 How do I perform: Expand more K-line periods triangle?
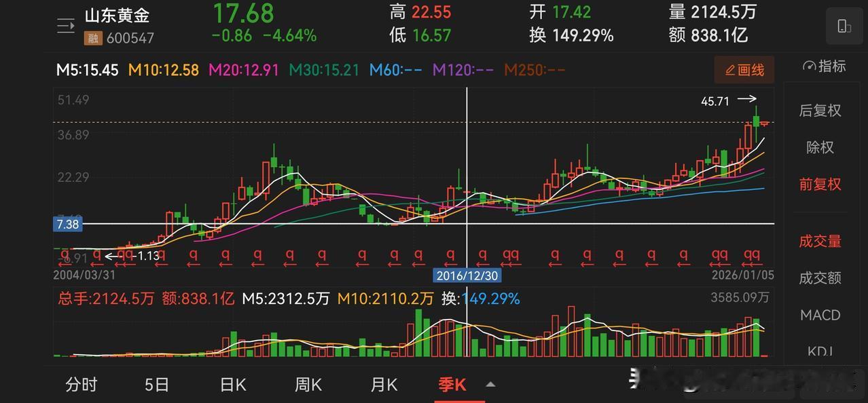(490, 385)
